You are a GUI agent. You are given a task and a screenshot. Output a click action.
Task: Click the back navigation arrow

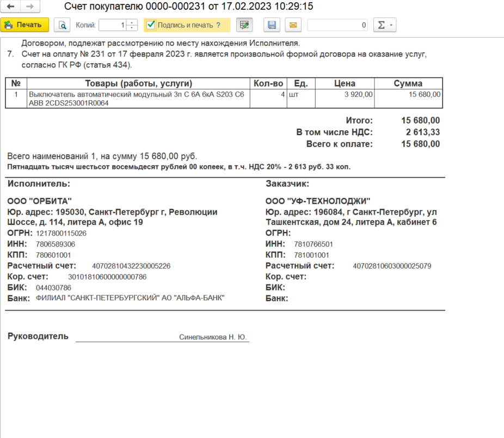pos(10,7)
